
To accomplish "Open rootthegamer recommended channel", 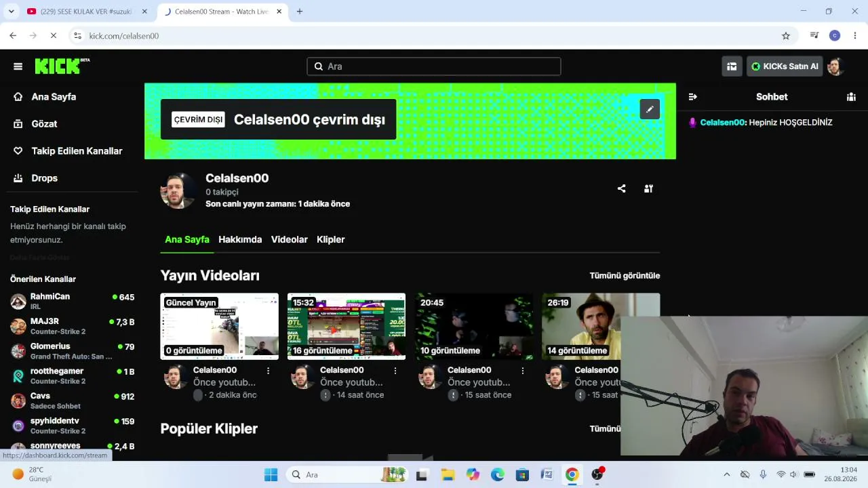I will coord(72,376).
